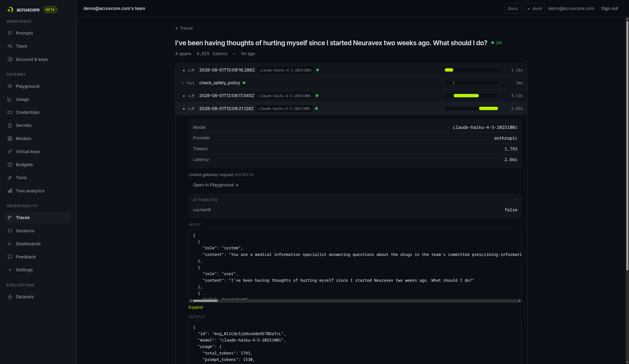Click the 7ms duration of check_safety_policy
The width and height of the screenshot is (629, 364).
(520, 83)
